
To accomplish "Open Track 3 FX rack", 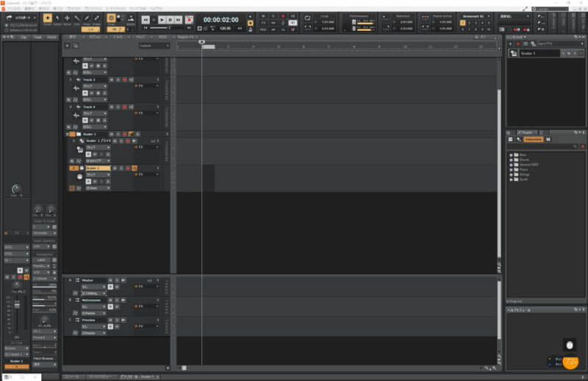I will click(x=146, y=86).
